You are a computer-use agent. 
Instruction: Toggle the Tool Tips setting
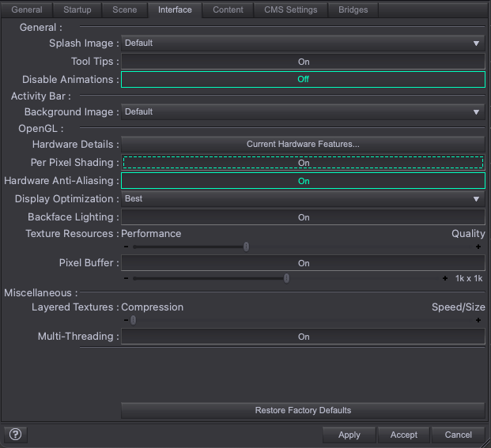point(303,62)
